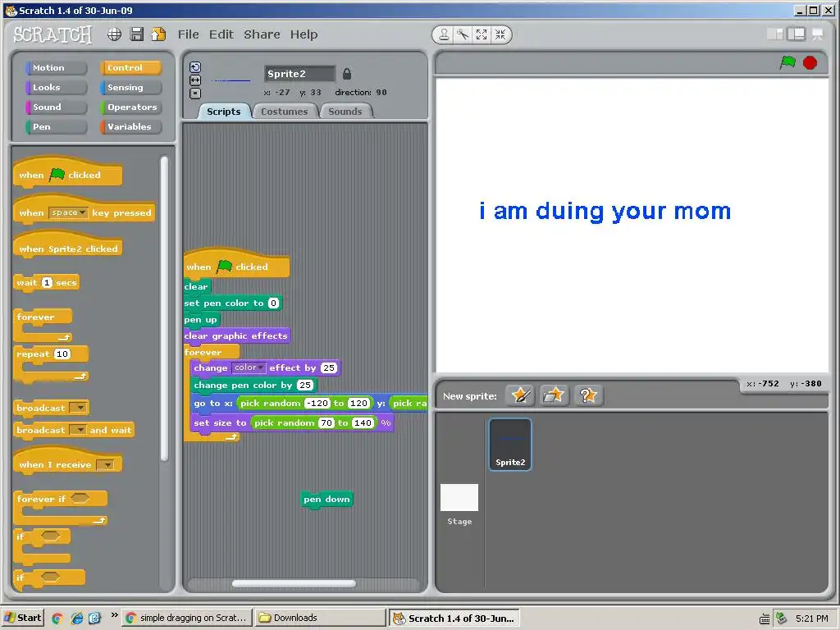Paint a new sprite
Viewport: 840px width, 630px height.
[520, 396]
